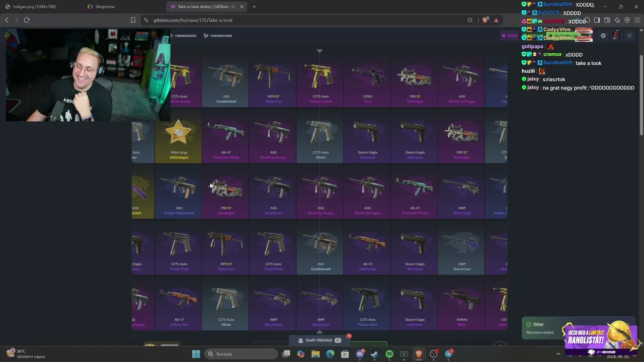
Task: Open File Explorer from the taskbar
Action: 315,354
